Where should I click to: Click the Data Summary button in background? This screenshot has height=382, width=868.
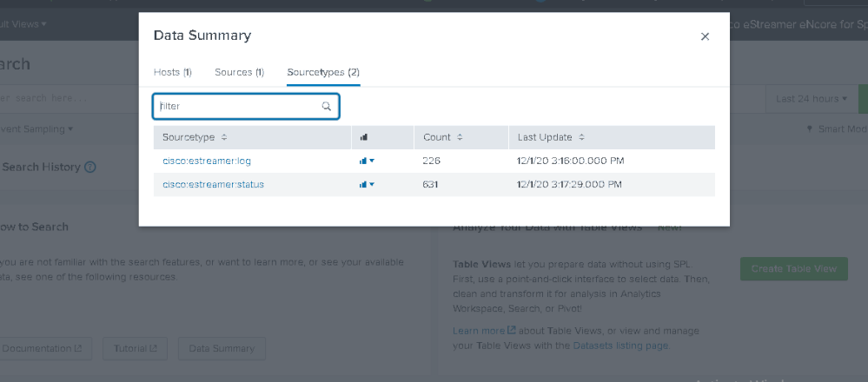(222, 348)
